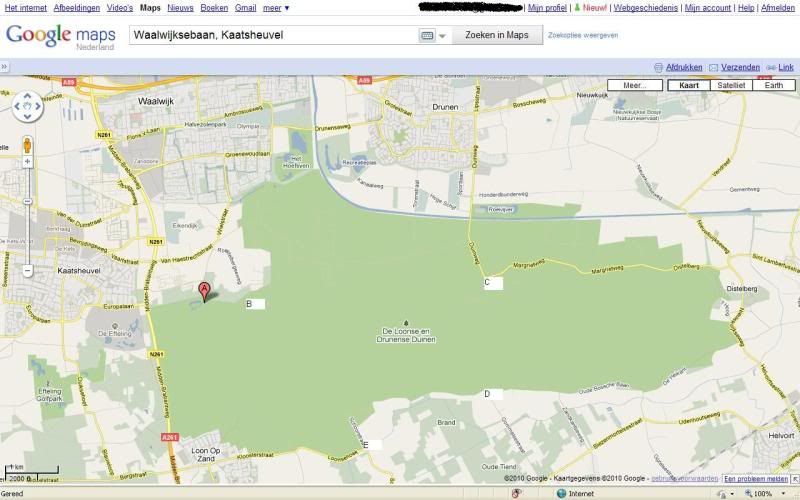800x500 pixels.
Task: Switch to Earth view
Action: (773, 85)
